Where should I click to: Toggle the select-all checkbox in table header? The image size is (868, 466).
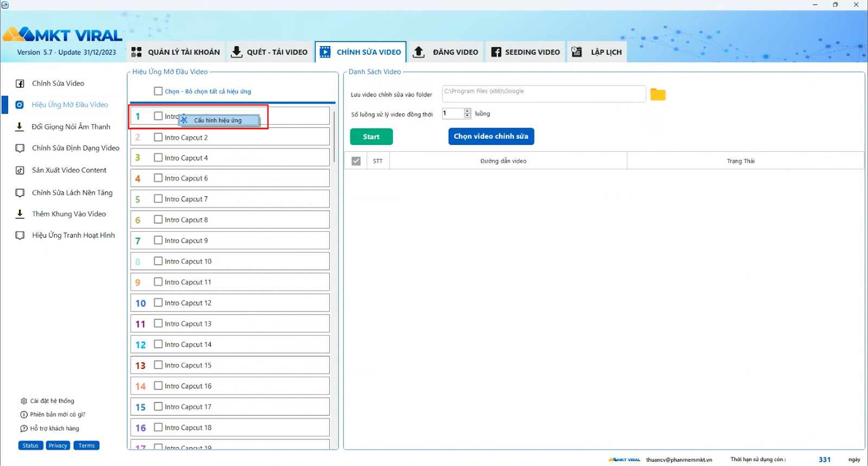(356, 161)
